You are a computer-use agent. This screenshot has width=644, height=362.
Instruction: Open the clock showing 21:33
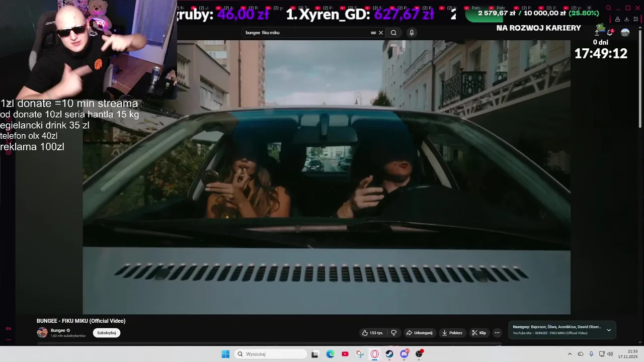pos(628,354)
